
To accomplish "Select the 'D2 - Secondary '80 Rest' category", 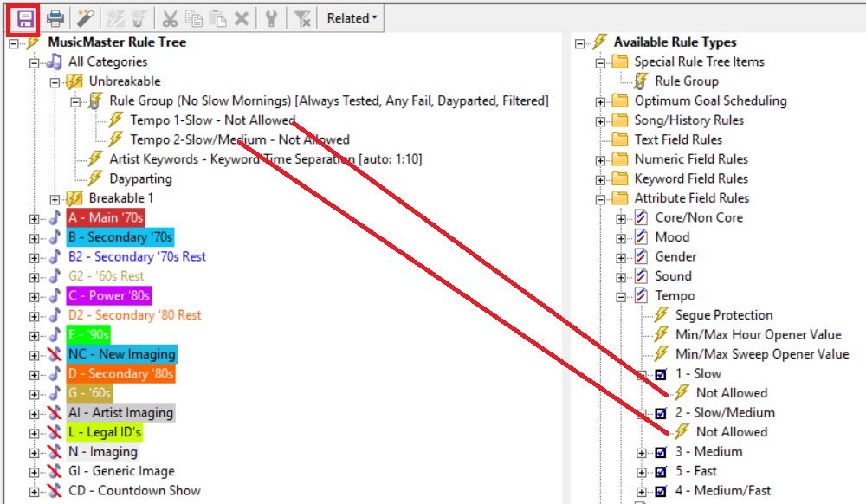I will pyautogui.click(x=135, y=314).
